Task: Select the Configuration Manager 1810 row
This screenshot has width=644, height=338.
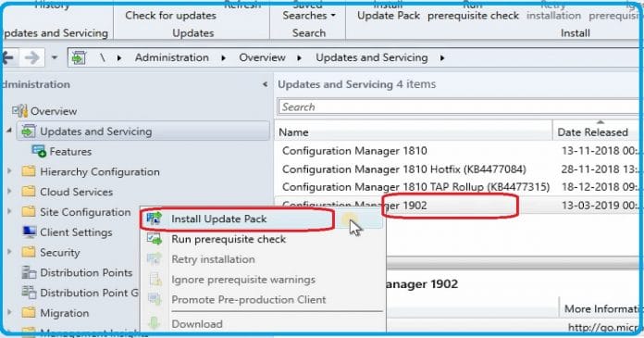Action: click(x=458, y=151)
